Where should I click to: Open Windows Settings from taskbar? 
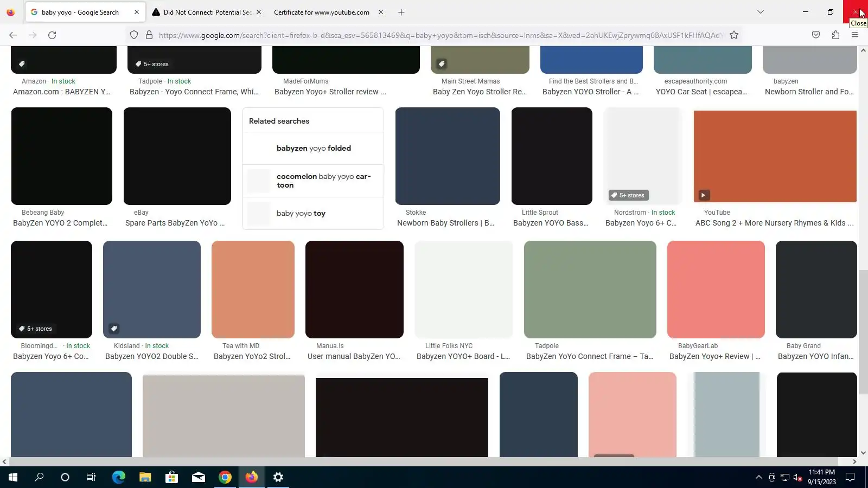click(278, 477)
